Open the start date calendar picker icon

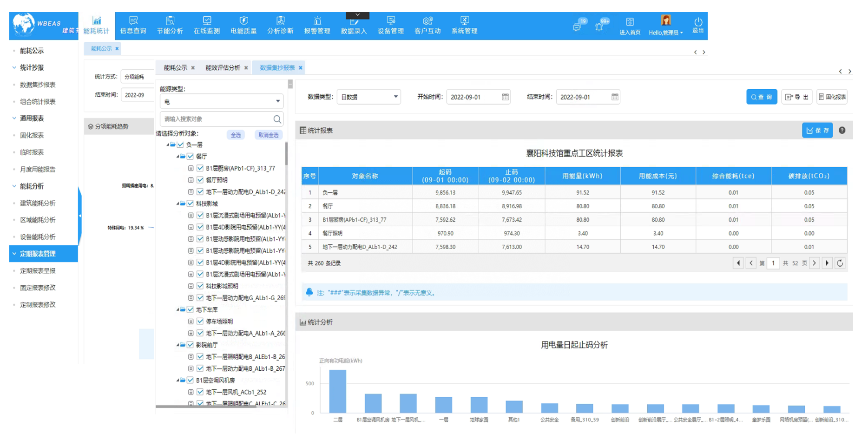coord(505,97)
